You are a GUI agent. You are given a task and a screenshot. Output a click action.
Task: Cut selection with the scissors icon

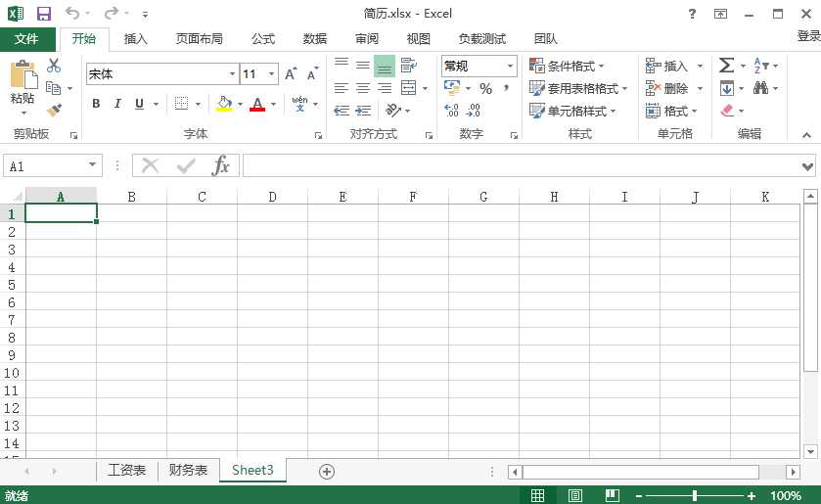coord(54,66)
